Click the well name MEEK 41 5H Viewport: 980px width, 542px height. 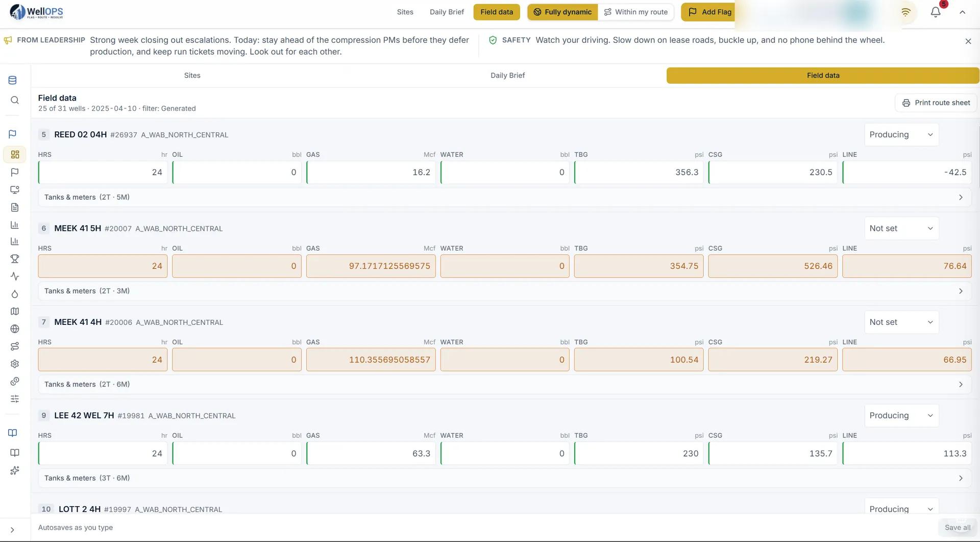tap(78, 228)
